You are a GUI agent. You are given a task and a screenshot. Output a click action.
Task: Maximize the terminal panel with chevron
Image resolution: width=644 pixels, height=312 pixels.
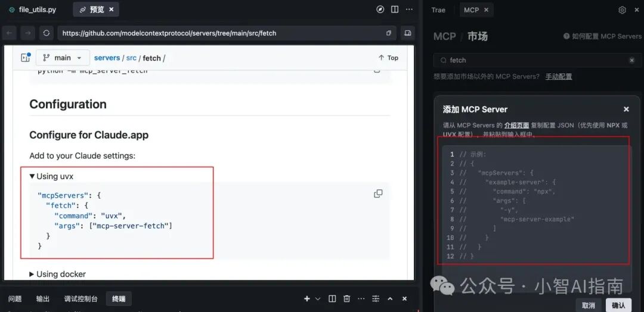click(390, 299)
